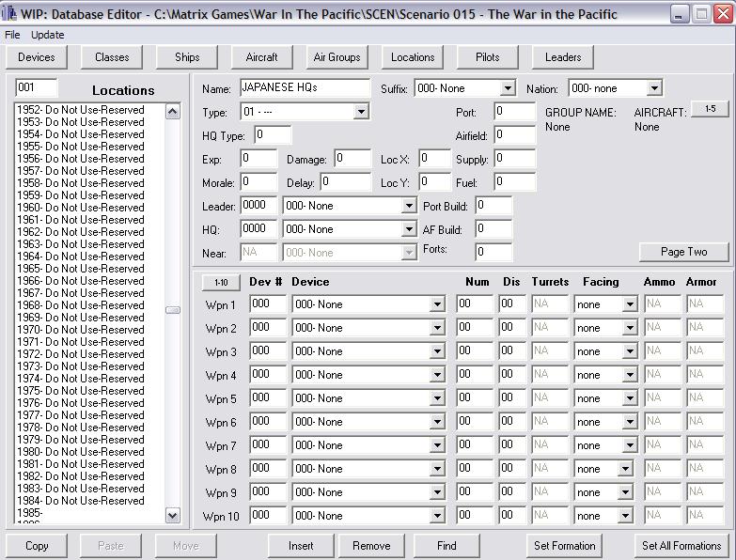736x560 pixels.
Task: Select list row 1952- Do Not Use-Reserved
Action: click(x=89, y=110)
